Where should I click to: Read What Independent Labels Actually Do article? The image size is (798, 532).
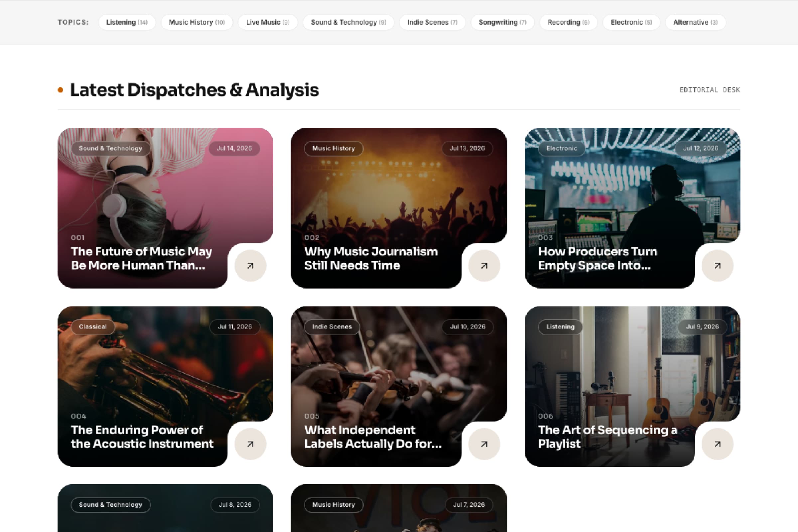373,437
